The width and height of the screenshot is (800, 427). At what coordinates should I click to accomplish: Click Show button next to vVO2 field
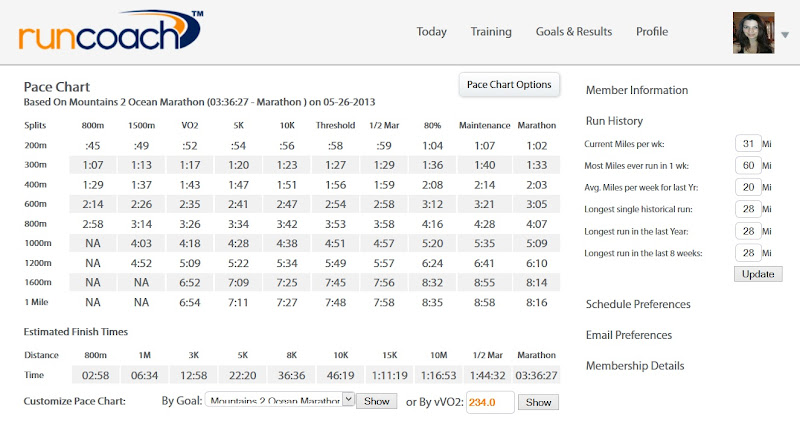click(538, 403)
